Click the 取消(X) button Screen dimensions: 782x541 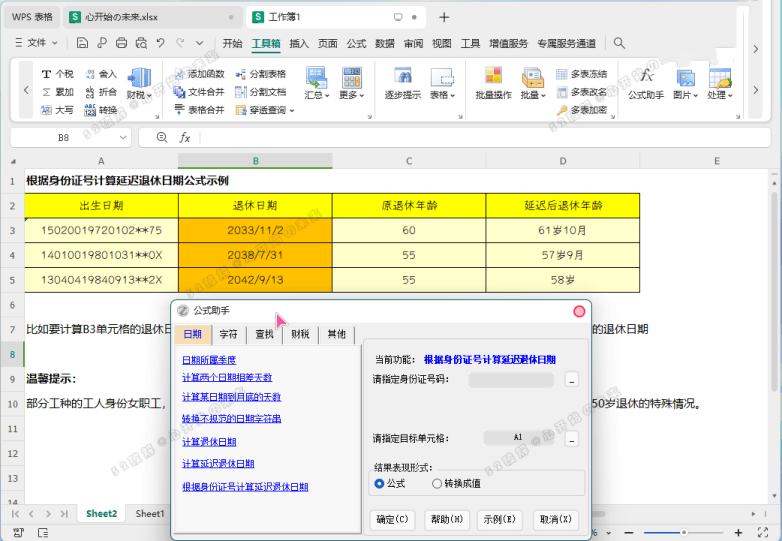pyautogui.click(x=556, y=520)
